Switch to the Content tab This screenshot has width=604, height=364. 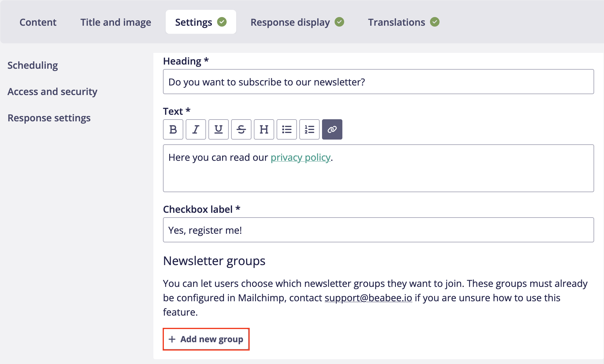pos(38,22)
